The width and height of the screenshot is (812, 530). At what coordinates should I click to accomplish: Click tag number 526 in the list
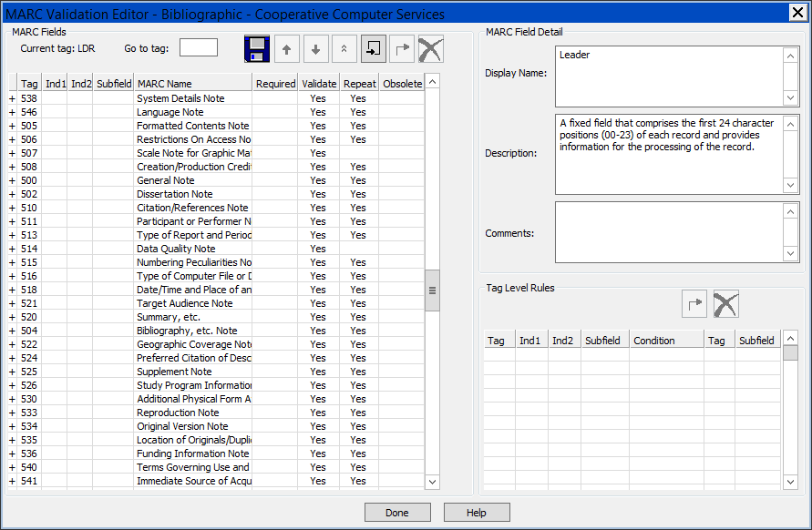tap(29, 385)
